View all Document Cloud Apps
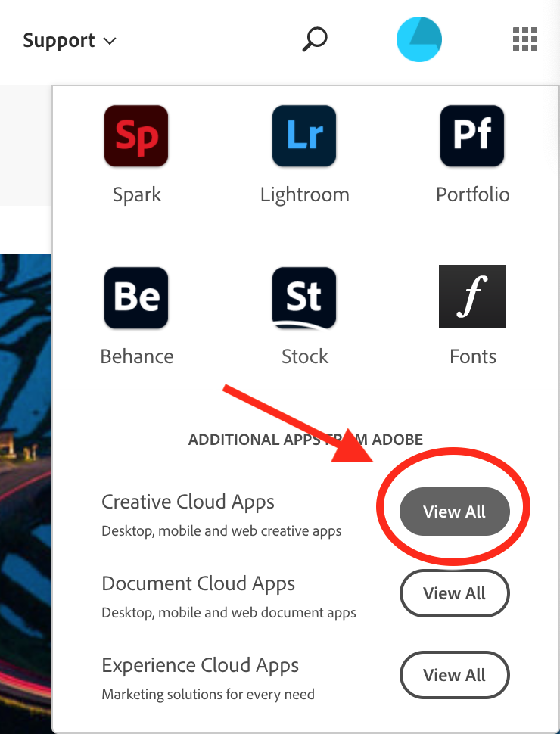Screen dimensions: 560x734 tap(455, 593)
